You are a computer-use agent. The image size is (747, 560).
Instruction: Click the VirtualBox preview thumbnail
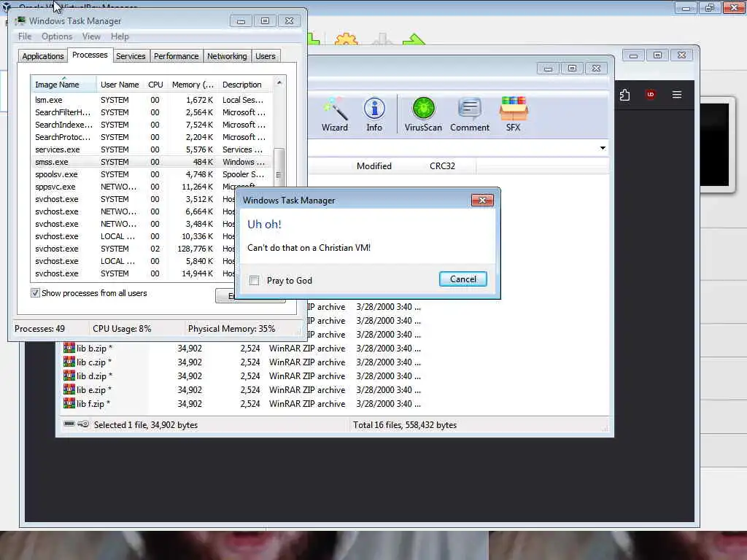[x=718, y=144]
